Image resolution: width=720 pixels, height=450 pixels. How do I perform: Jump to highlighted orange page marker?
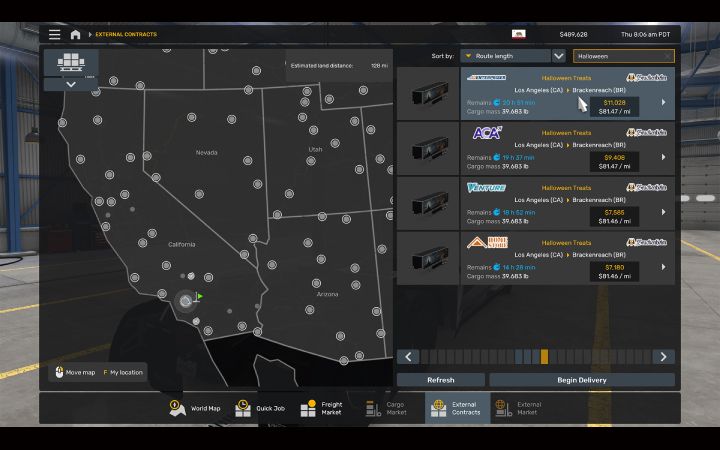coord(544,357)
